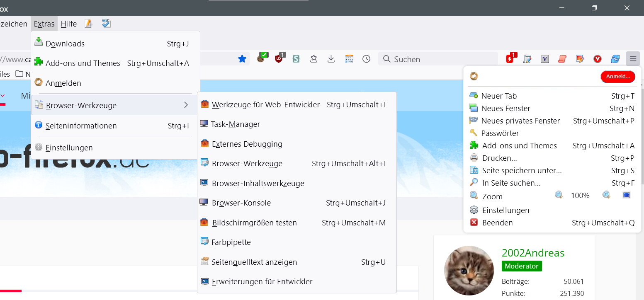
Task: Click the blue sync arrows toolbar icon
Action: pyautogui.click(x=615, y=59)
